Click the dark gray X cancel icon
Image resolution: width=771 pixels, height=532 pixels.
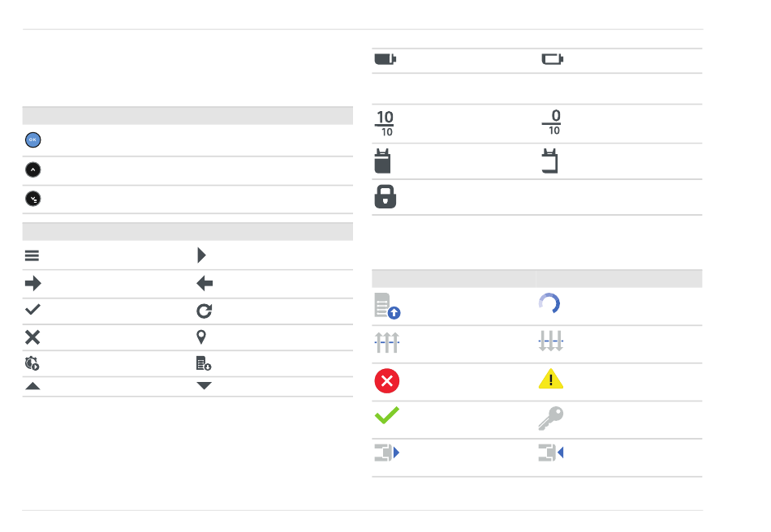pyautogui.click(x=32, y=337)
